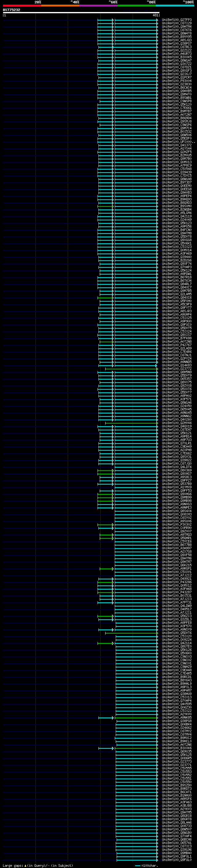Choose the UniRef100_Q5K120 row label
The width and height of the screenshot is (197, 868).
pos(177,104)
